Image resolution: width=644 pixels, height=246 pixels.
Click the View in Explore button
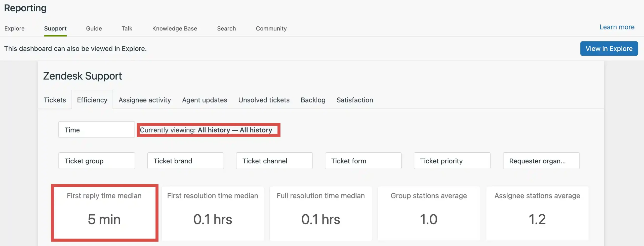coord(609,48)
